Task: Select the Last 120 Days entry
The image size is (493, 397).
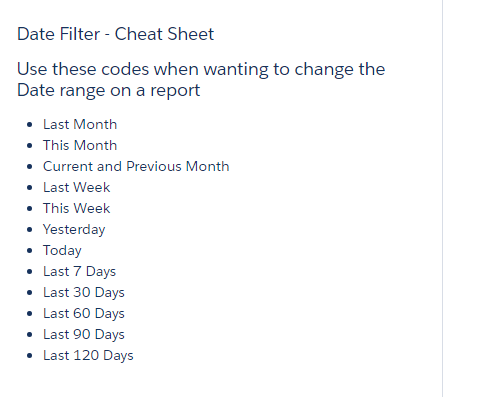Action: [x=88, y=356]
